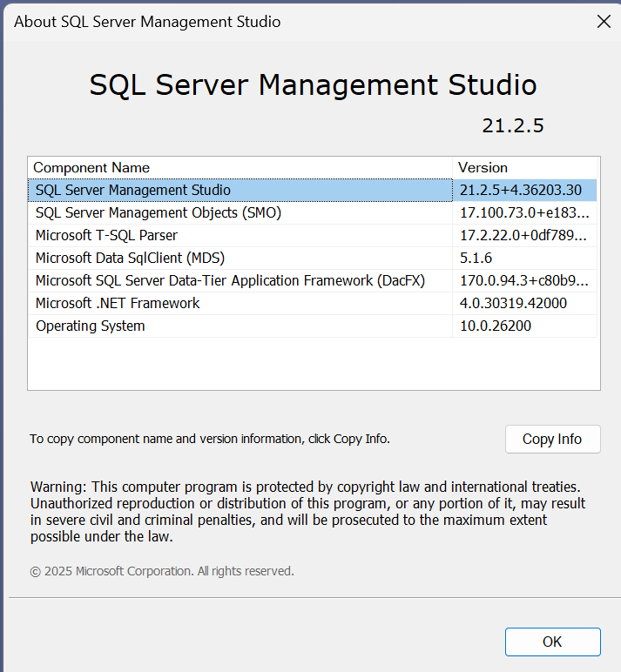Select the Microsoft .NET Framework row
Image resolution: width=621 pixels, height=672 pixels.
(x=312, y=304)
